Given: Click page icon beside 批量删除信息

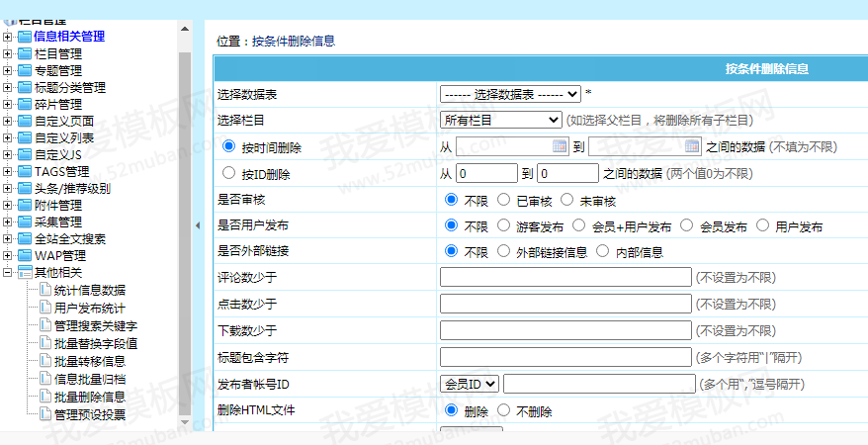Looking at the screenshot, I should point(45,397).
